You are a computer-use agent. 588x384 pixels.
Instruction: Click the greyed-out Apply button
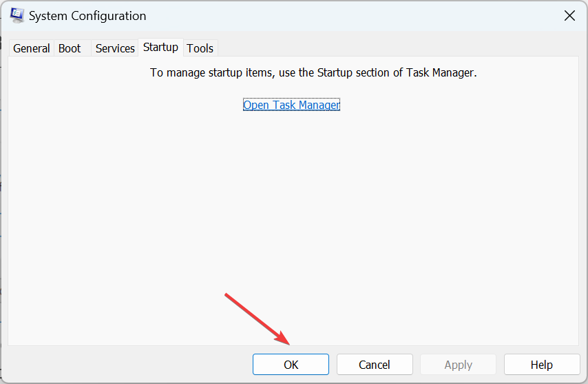[459, 365]
